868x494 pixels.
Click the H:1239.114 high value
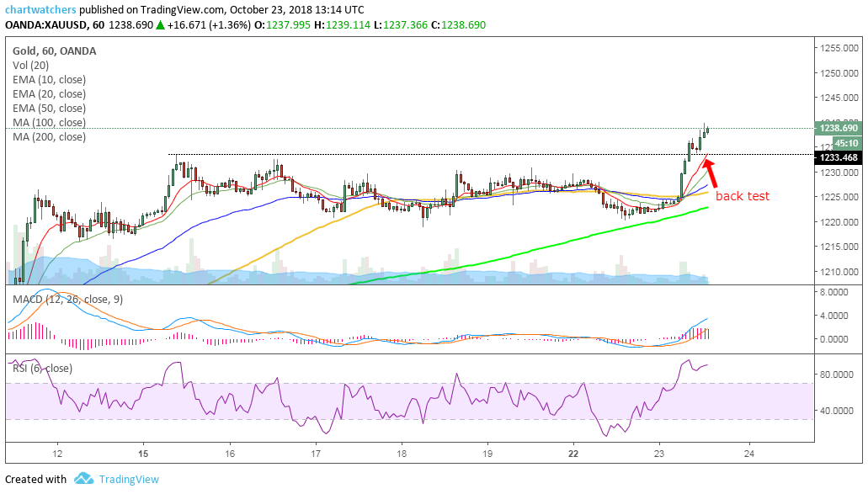342,25
